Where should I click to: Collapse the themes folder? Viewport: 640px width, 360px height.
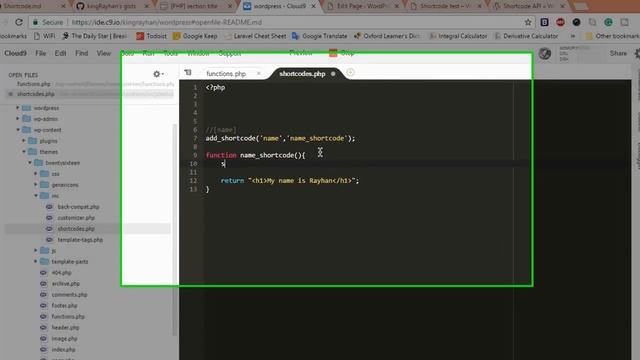[x=24, y=152]
